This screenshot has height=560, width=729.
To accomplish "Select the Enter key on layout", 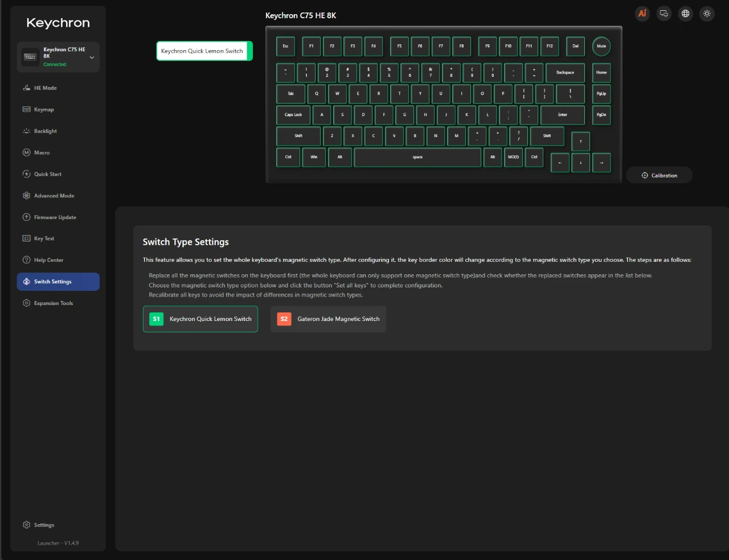I will [x=563, y=115].
